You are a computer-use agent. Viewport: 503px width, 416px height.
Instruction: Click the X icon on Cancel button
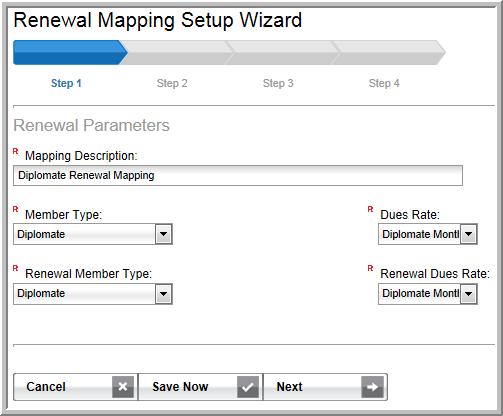123,387
